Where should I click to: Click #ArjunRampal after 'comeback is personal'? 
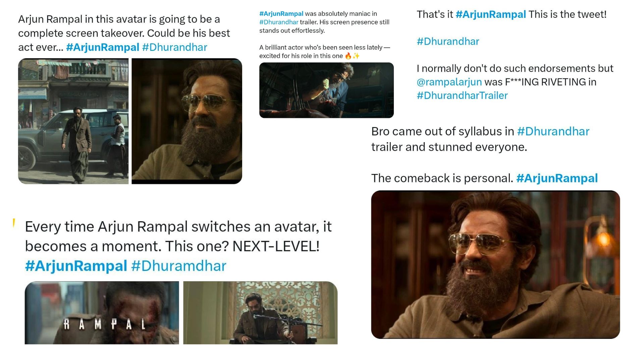click(x=557, y=178)
